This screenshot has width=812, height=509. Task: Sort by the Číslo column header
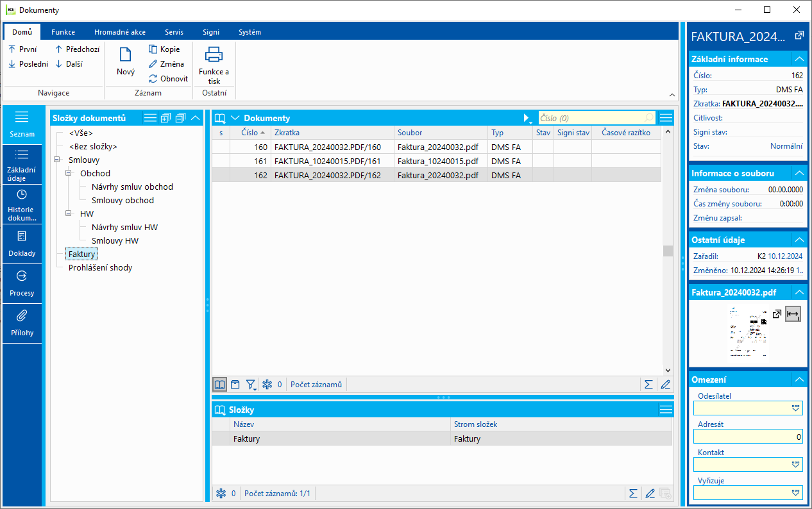coord(250,133)
